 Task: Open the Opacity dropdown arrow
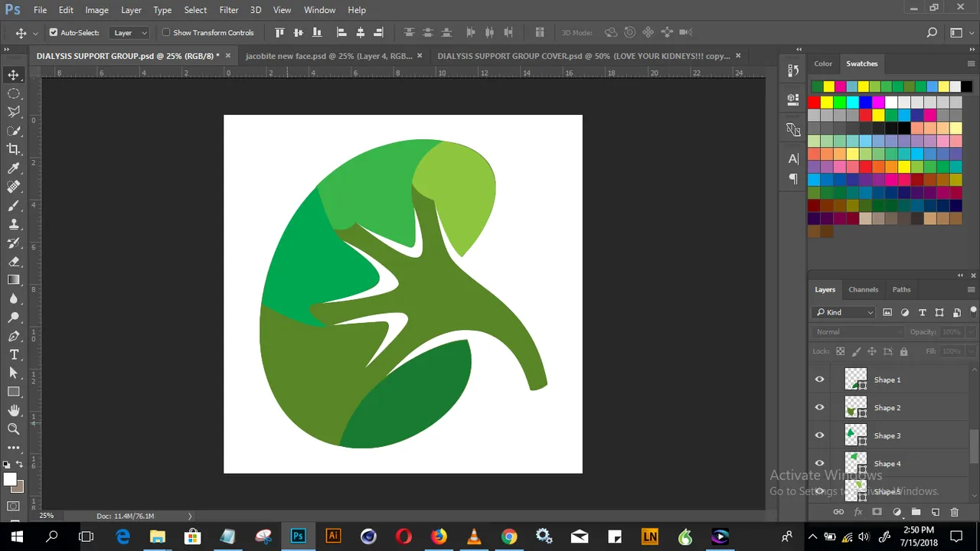pyautogui.click(x=972, y=332)
